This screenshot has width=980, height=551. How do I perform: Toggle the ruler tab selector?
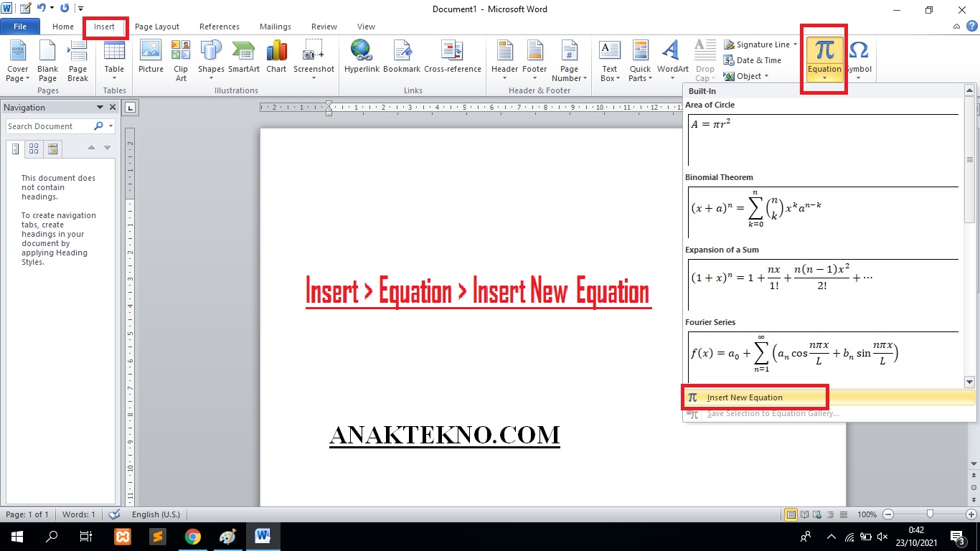131,108
